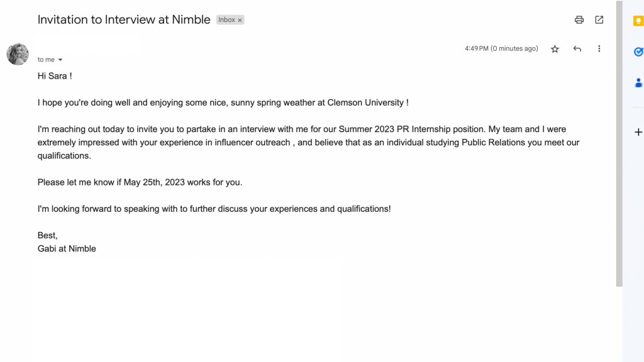Print the email using the printer icon

click(579, 19)
